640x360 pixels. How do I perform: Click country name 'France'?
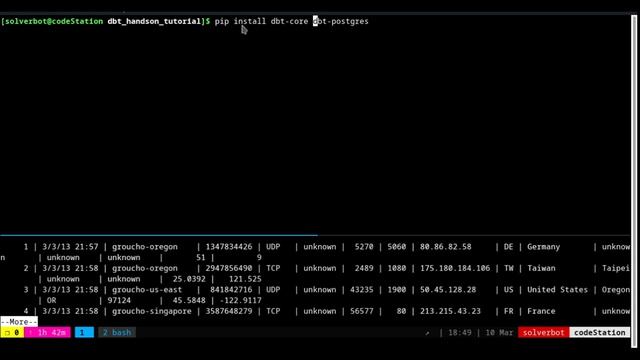tap(541, 311)
